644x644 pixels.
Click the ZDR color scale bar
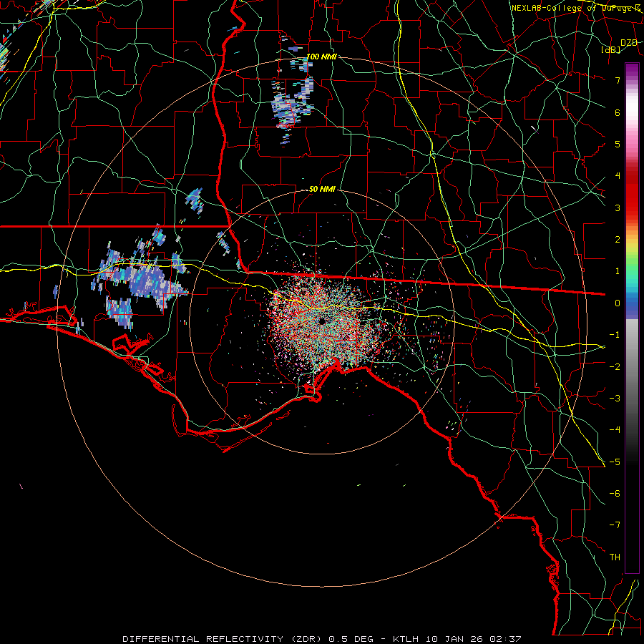[632, 318]
